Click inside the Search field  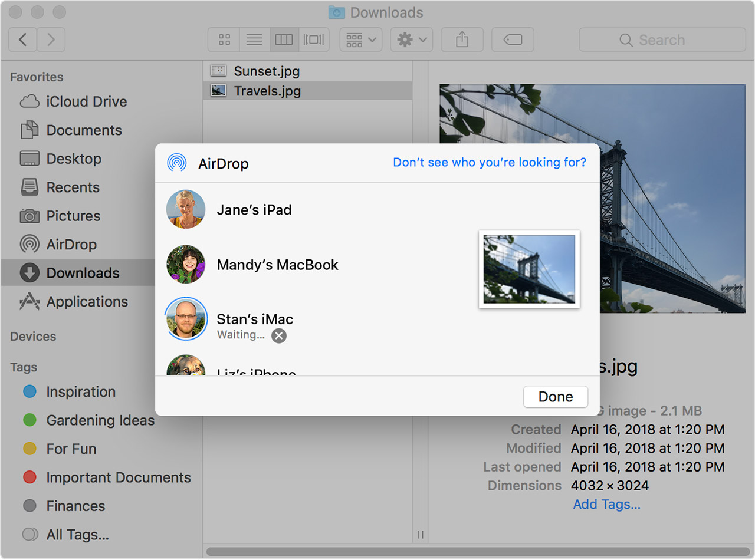tap(661, 39)
